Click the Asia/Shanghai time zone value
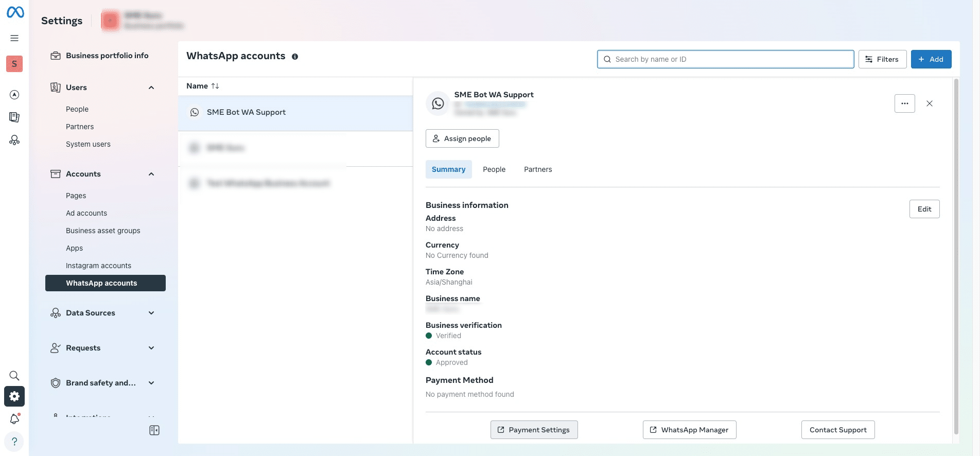 (449, 282)
